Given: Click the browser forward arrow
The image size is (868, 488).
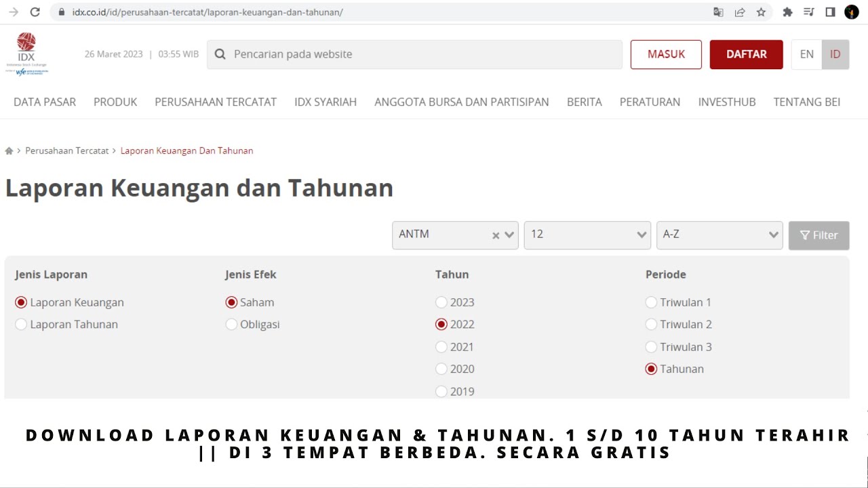Looking at the screenshot, I should click(14, 12).
